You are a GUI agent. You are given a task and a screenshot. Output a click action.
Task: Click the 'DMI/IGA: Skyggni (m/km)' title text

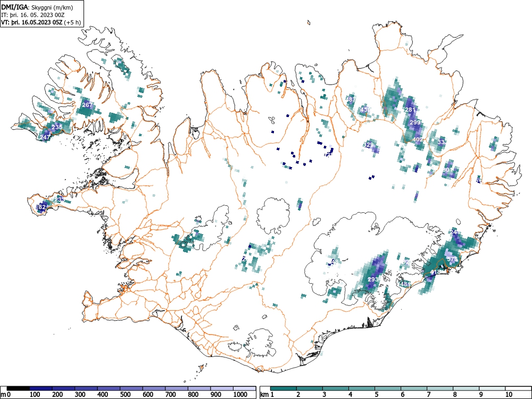(x=37, y=7)
